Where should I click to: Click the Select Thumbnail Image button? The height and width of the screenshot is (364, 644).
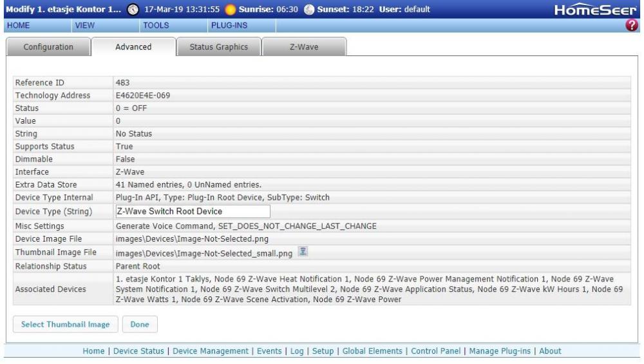[x=65, y=324]
